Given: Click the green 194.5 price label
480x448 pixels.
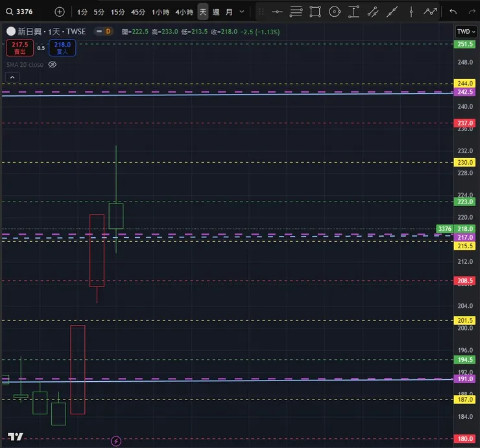Looking at the screenshot, I should click(x=464, y=360).
